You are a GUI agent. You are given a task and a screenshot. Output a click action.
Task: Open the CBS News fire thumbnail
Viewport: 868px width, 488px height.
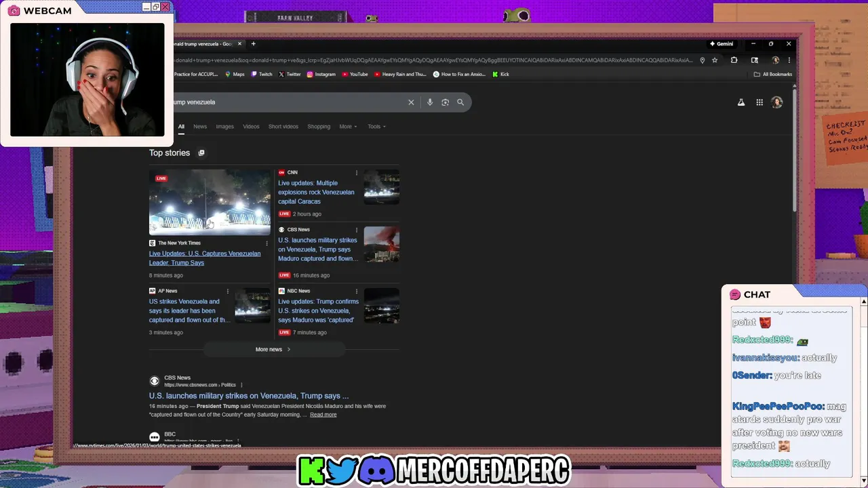pyautogui.click(x=382, y=244)
